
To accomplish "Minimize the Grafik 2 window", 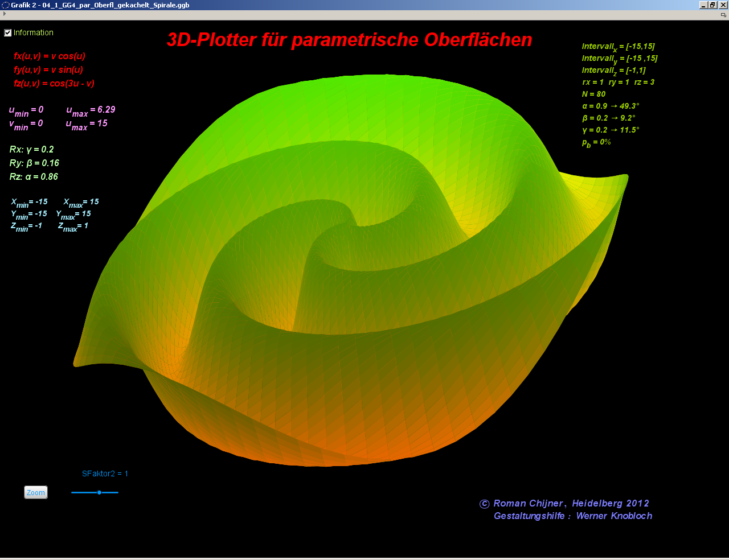I will click(x=703, y=5).
